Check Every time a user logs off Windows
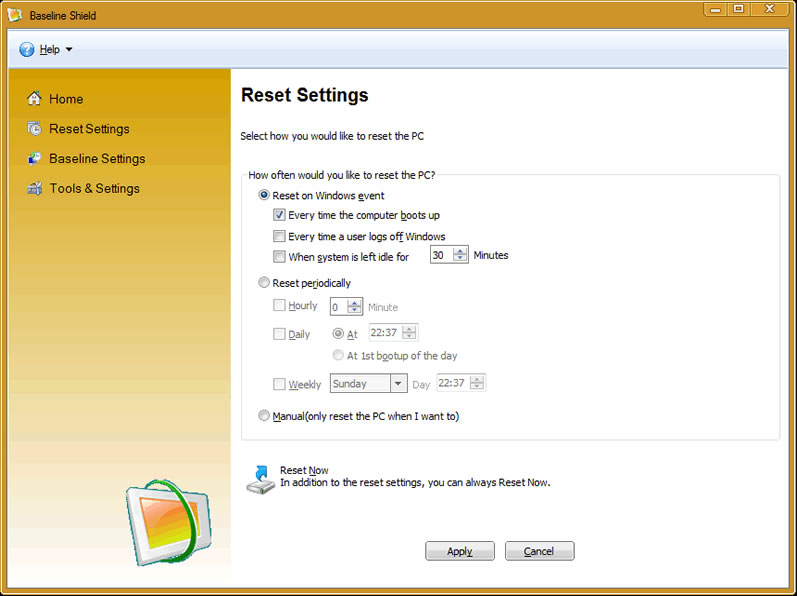Screen dimensions: 797x596 coord(279,236)
